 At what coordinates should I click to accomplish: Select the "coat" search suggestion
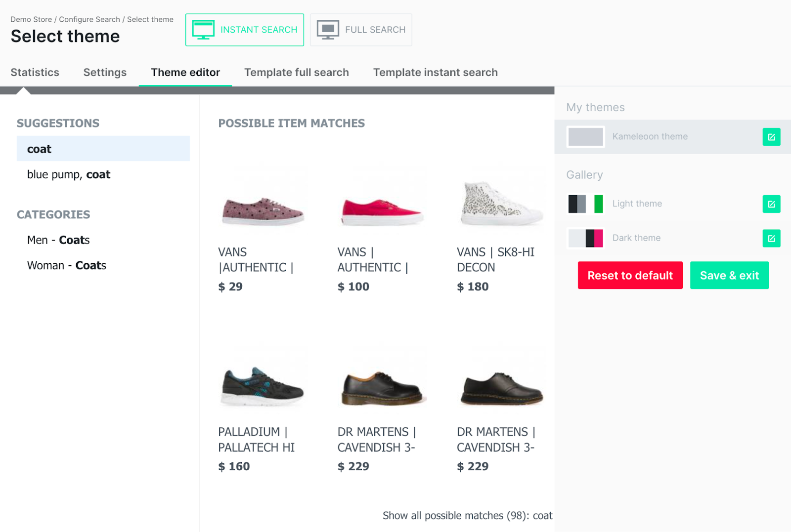tap(103, 149)
